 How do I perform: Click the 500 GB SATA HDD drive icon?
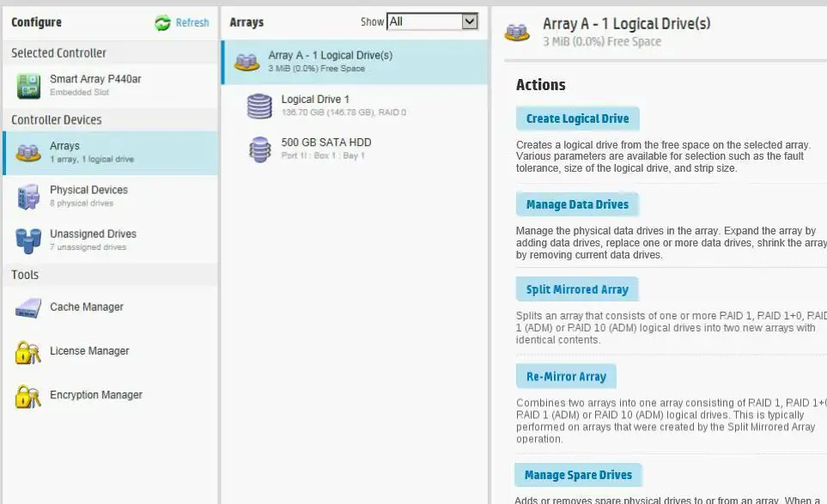pos(258,146)
